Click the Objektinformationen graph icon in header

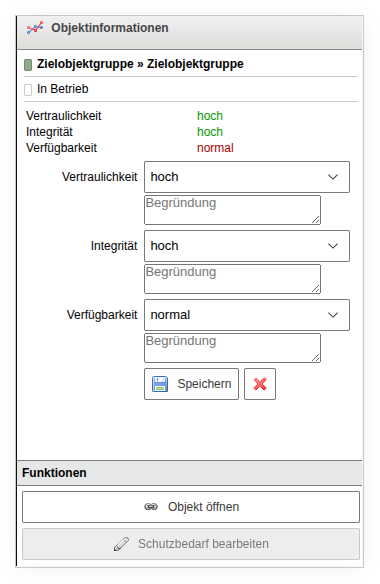(x=35, y=28)
